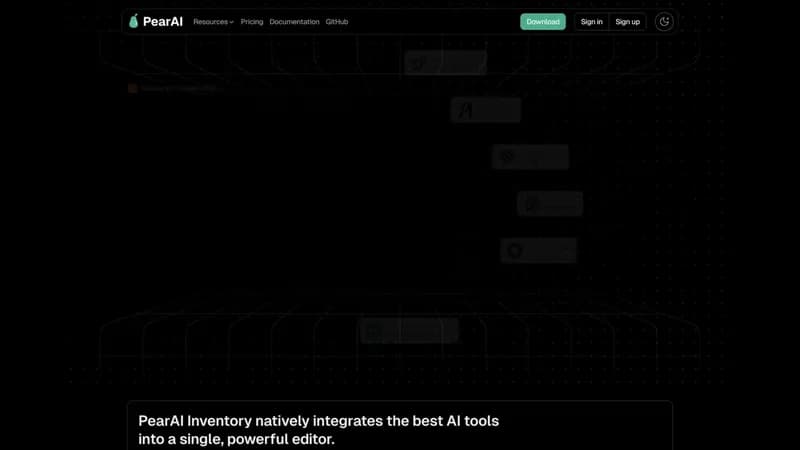This screenshot has height=450, width=800.
Task: Open the Pricing page
Action: click(x=252, y=22)
